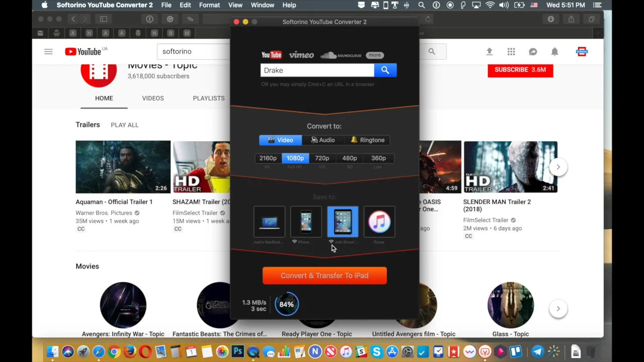Click PLAY ALL next to Trailers
644x362 pixels.
124,125
